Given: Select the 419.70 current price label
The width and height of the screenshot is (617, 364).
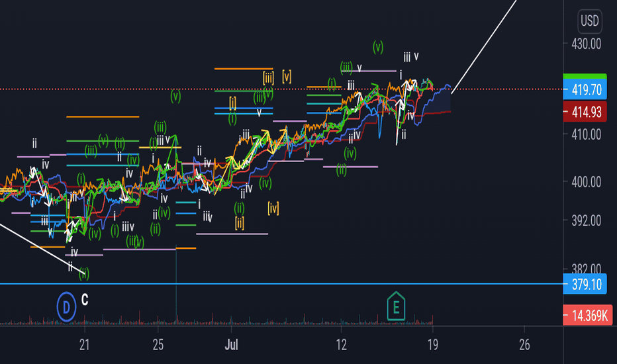Looking at the screenshot, I should [x=585, y=90].
